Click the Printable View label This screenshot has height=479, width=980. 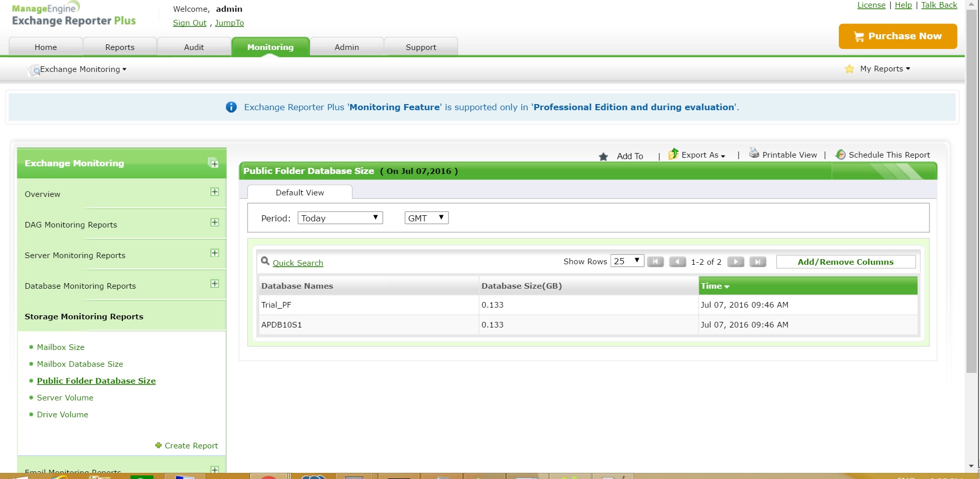(x=789, y=155)
